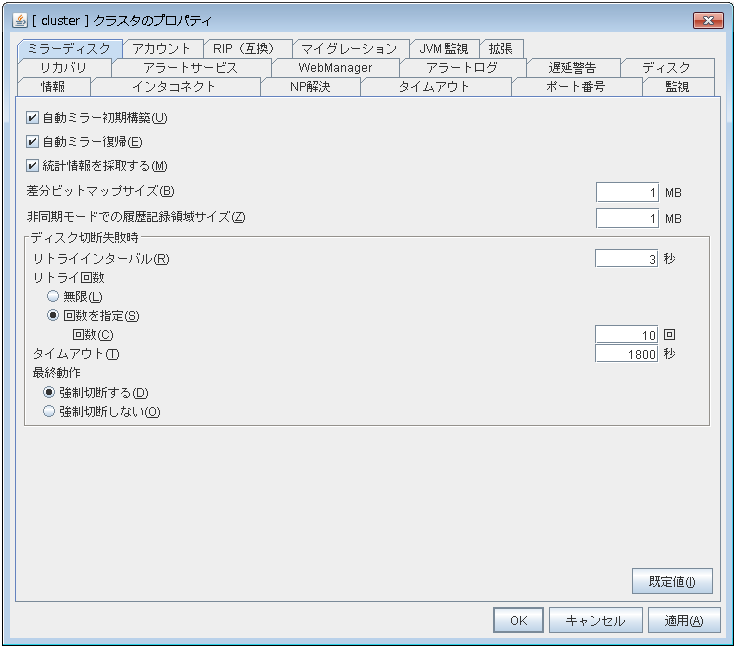The height and width of the screenshot is (648, 736).
Task: Switch to the インタコネクト tab
Action: pyautogui.click(x=175, y=87)
